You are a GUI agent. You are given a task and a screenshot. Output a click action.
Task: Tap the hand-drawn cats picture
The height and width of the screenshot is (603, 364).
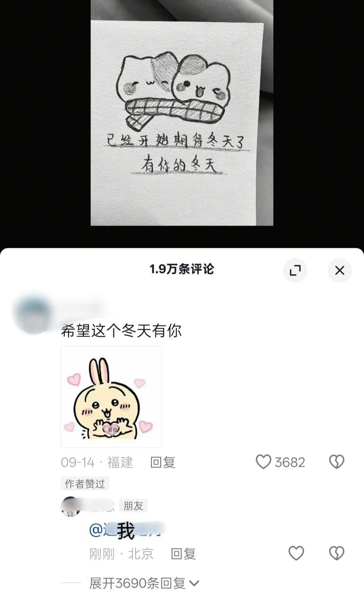182,113
